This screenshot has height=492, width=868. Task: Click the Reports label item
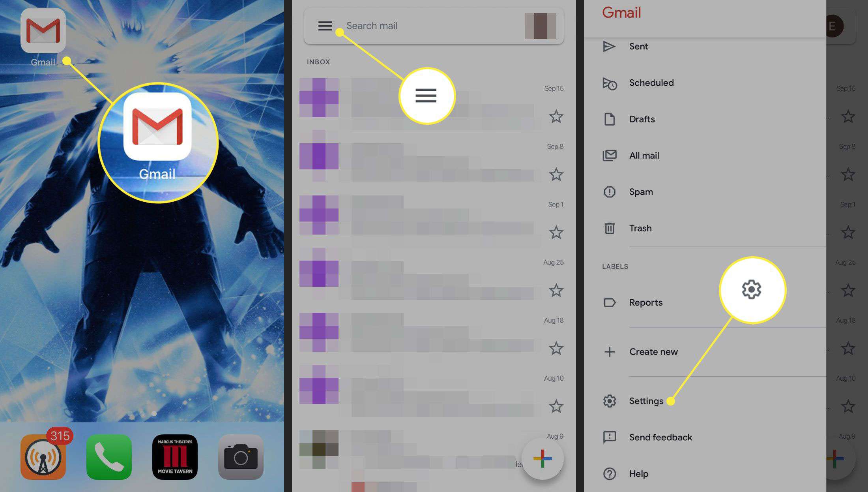pyautogui.click(x=645, y=302)
